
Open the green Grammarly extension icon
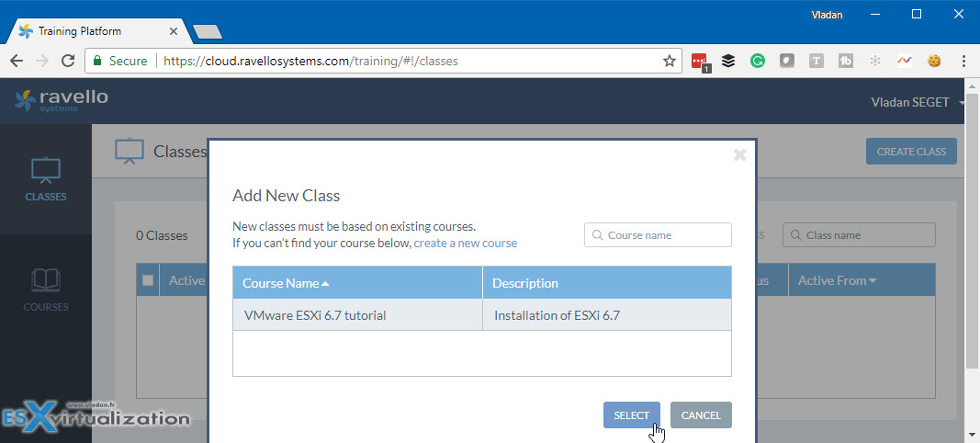pyautogui.click(x=758, y=61)
